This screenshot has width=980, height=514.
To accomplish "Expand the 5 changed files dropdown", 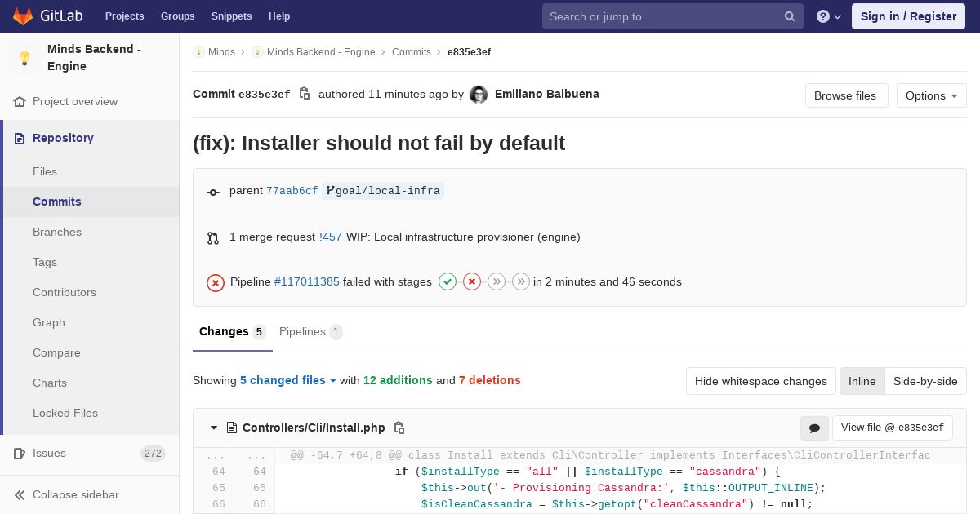I will pos(288,380).
